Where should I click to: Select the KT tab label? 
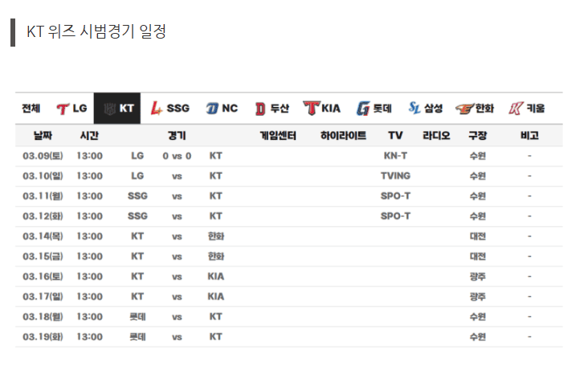127,109
